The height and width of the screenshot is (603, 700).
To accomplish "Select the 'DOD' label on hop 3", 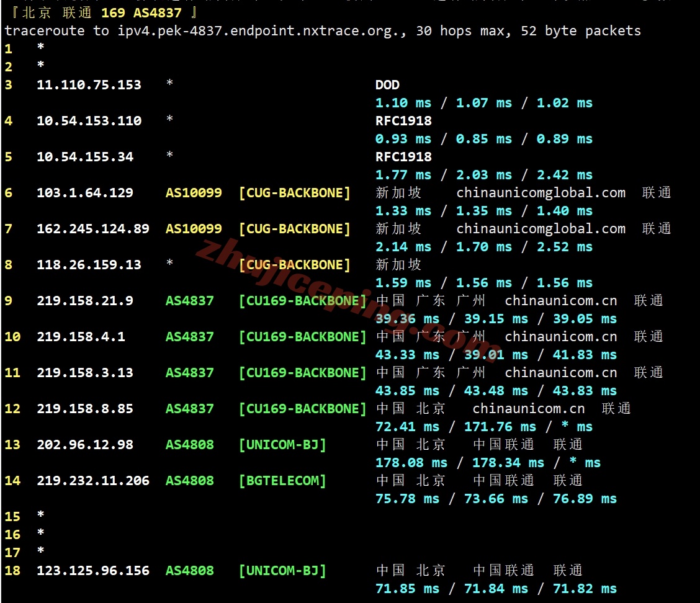I will point(387,85).
